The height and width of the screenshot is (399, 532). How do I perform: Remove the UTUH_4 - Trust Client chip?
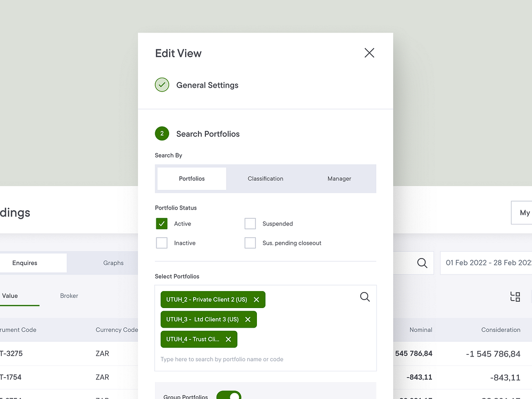228,339
